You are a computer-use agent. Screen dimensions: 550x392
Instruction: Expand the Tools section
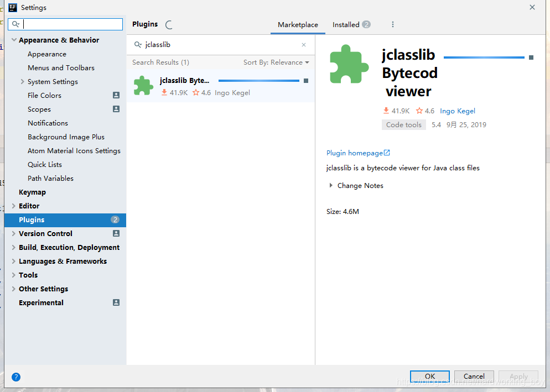pos(14,275)
